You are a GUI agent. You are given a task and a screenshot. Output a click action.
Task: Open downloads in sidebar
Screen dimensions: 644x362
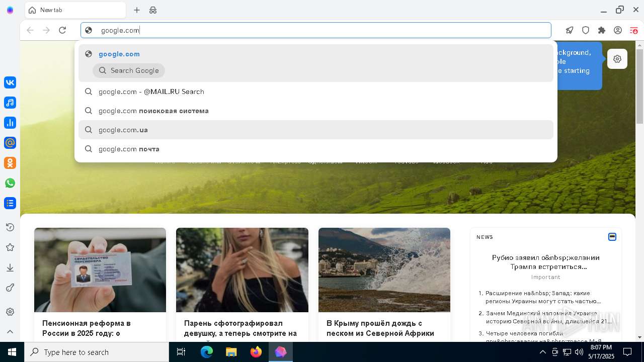click(10, 267)
